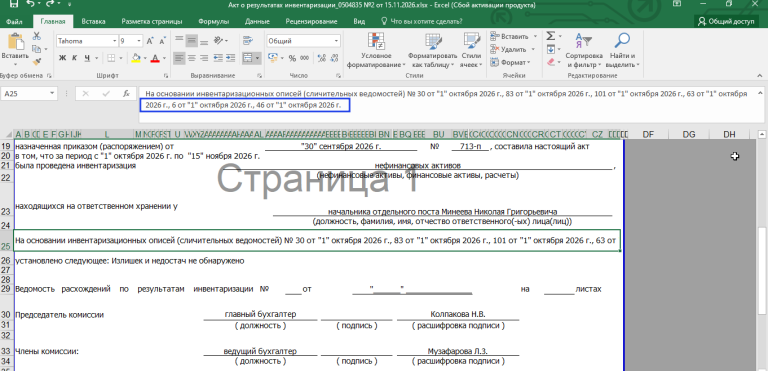The width and height of the screenshot is (768, 371).
Task: Switch to the Данные tab
Action: click(257, 22)
